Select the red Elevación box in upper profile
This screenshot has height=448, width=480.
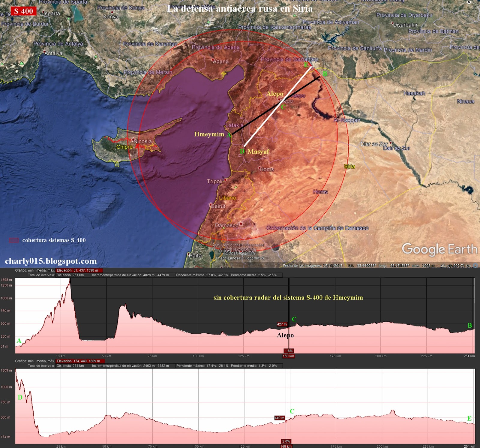click(x=79, y=270)
